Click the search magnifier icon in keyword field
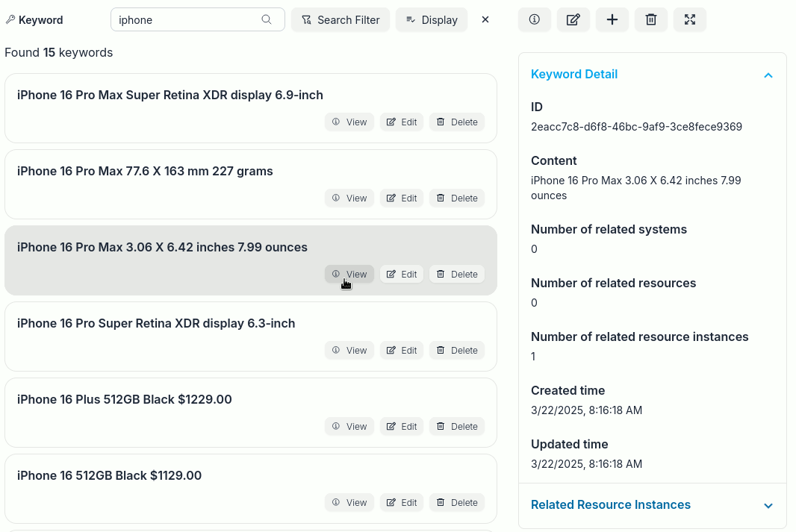 click(x=267, y=20)
